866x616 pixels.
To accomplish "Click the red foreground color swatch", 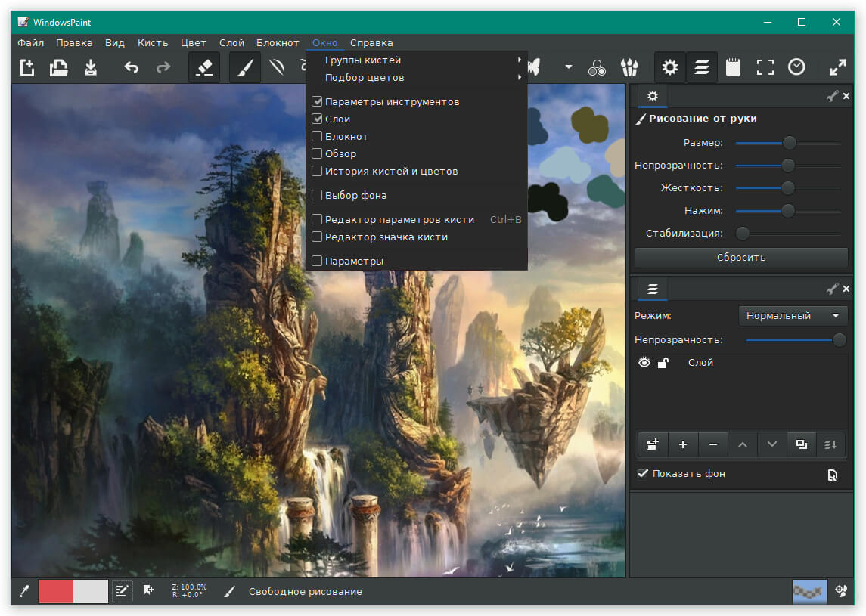I will (56, 591).
